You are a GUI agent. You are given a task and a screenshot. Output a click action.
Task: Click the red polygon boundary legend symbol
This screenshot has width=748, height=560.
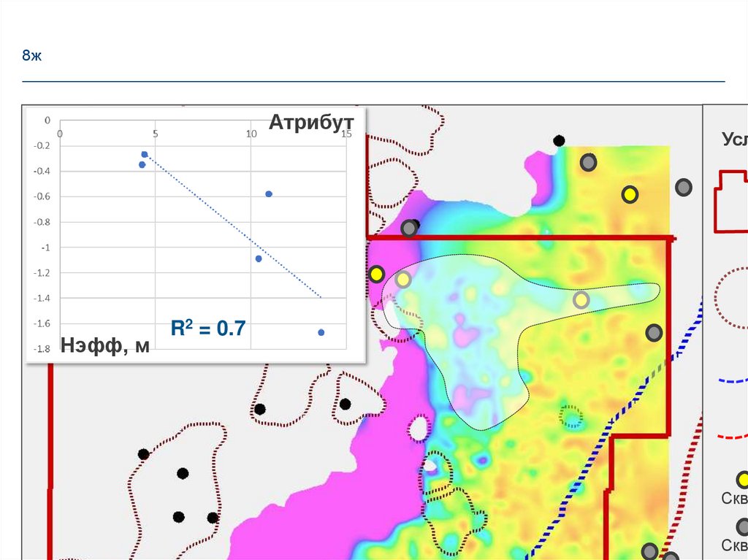click(x=730, y=202)
